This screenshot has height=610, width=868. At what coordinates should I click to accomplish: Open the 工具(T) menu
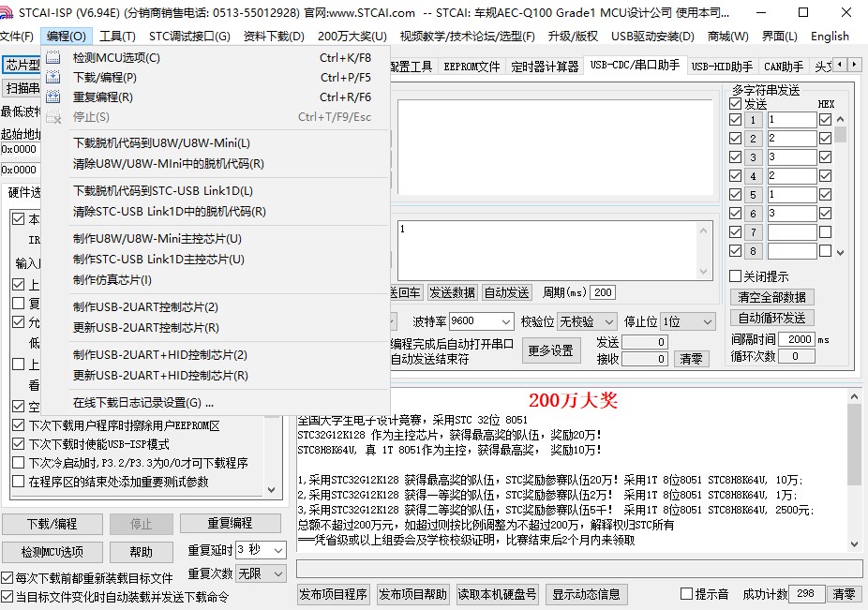click(117, 37)
